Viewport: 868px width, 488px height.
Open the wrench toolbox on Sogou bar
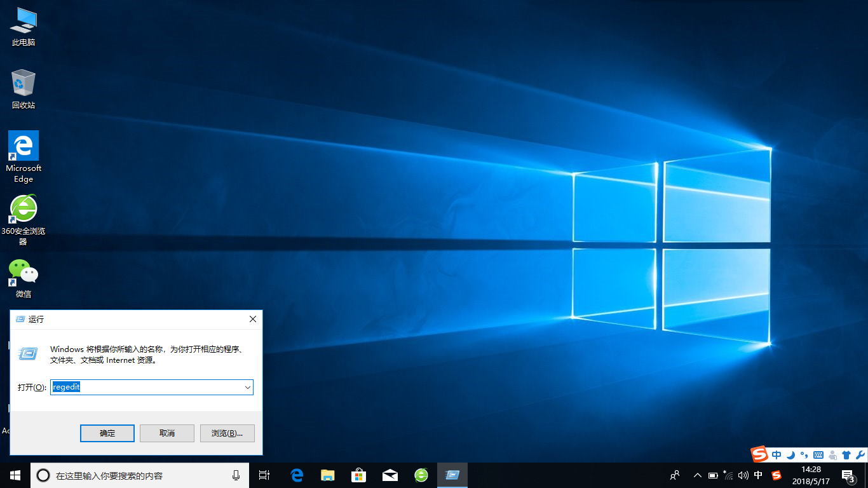click(860, 455)
